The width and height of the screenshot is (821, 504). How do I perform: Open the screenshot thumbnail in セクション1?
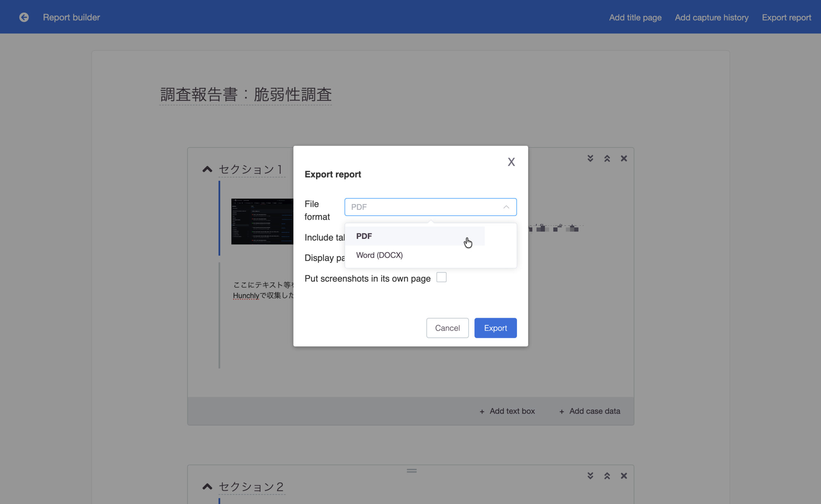pos(262,221)
